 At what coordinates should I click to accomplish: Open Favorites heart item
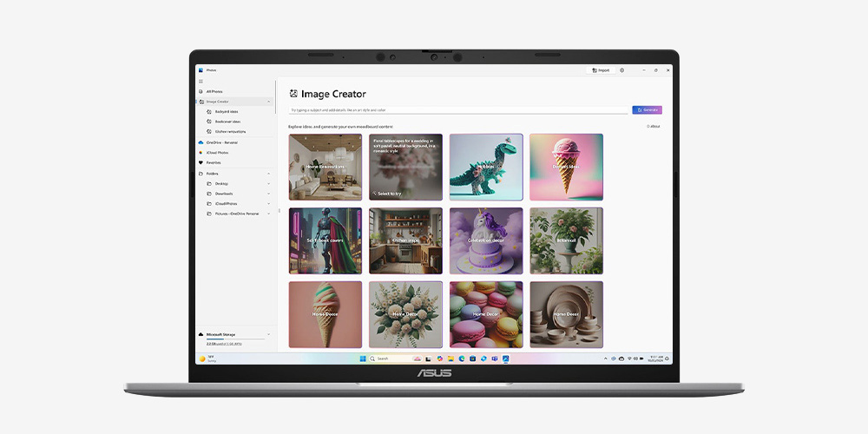(x=213, y=162)
